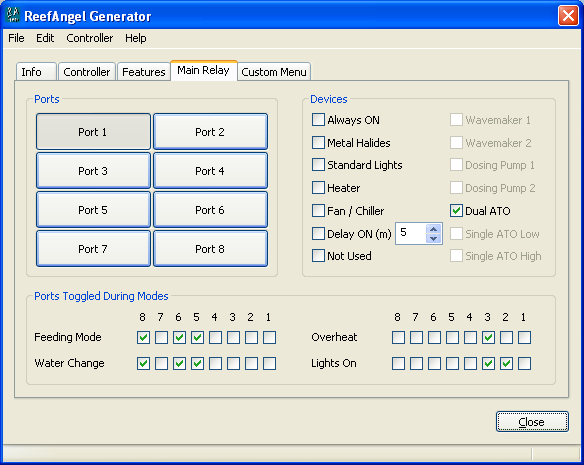Check Overheat port 5
The image size is (584, 465).
coord(452,338)
